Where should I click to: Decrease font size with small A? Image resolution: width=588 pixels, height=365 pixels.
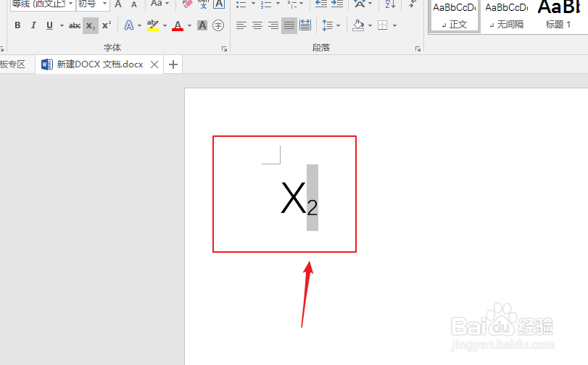(134, 4)
